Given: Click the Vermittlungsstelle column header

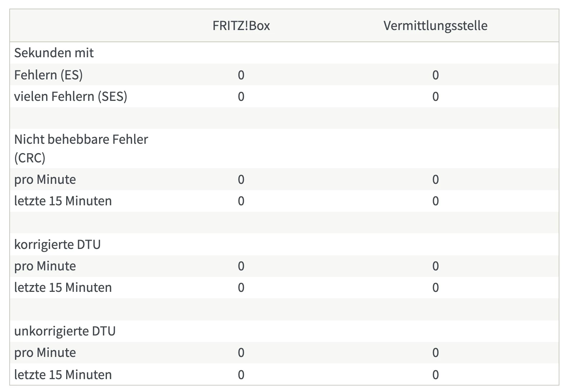Looking at the screenshot, I should (435, 26).
